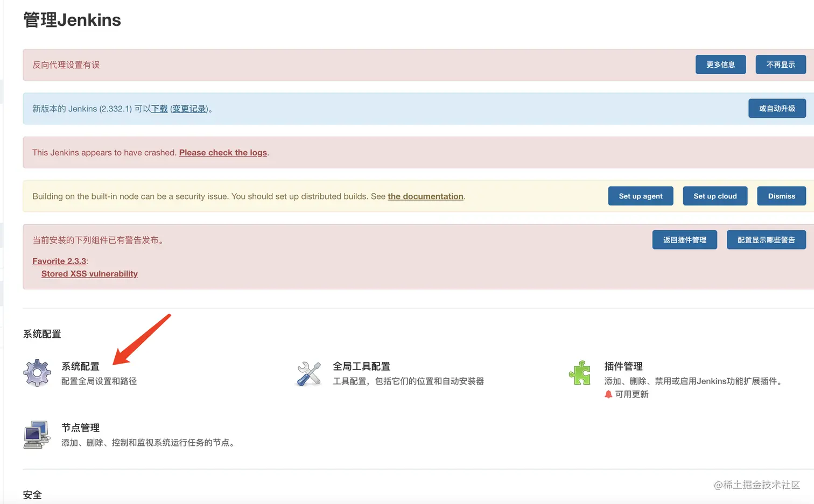Click the 或自动升级 button
The image size is (814, 504).
[777, 109]
